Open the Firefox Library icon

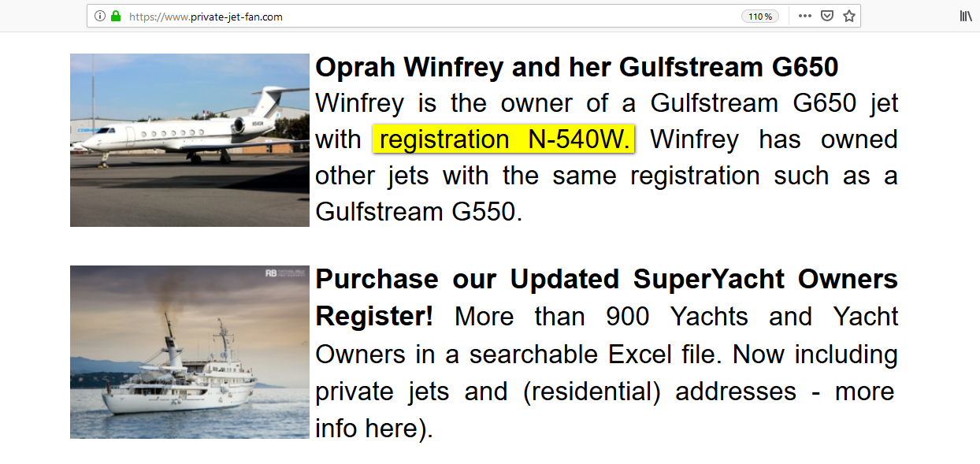(x=965, y=16)
